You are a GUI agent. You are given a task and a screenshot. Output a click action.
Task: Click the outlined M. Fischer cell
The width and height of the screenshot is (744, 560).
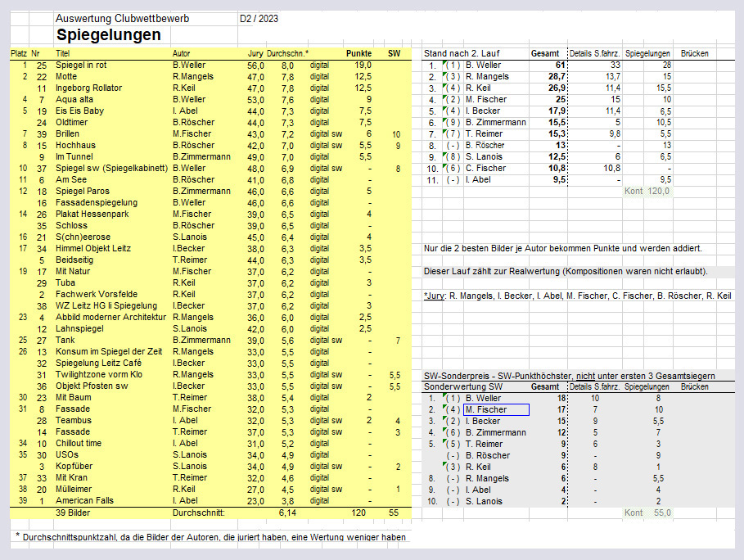pyautogui.click(x=496, y=409)
